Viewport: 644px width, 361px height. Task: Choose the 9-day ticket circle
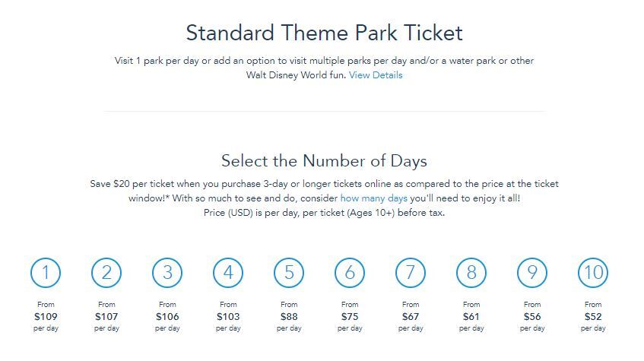532,273
